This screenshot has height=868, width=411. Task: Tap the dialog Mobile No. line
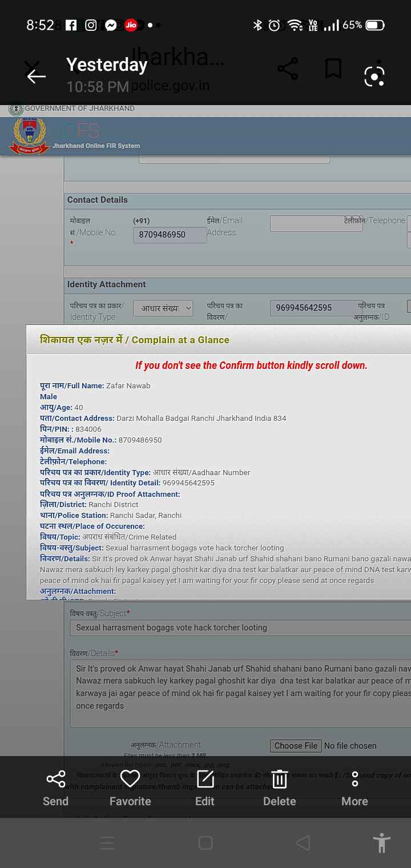click(x=101, y=440)
